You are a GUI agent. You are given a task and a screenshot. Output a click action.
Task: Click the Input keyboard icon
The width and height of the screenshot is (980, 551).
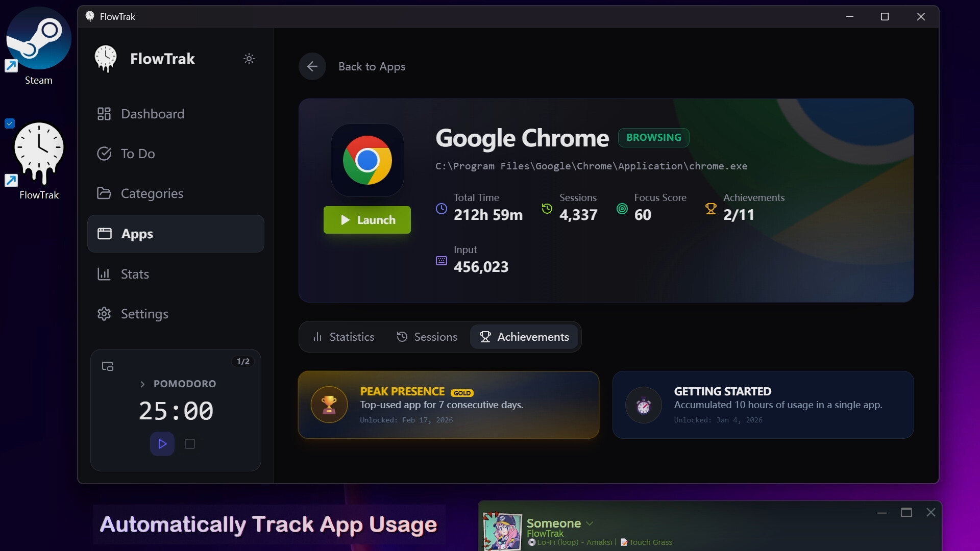tap(442, 261)
